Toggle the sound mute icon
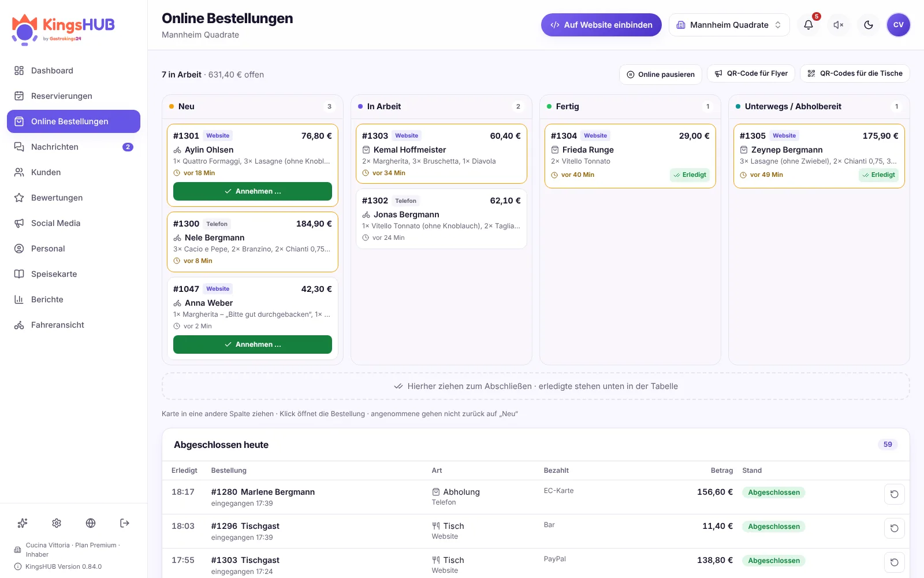The height and width of the screenshot is (578, 924). click(839, 25)
